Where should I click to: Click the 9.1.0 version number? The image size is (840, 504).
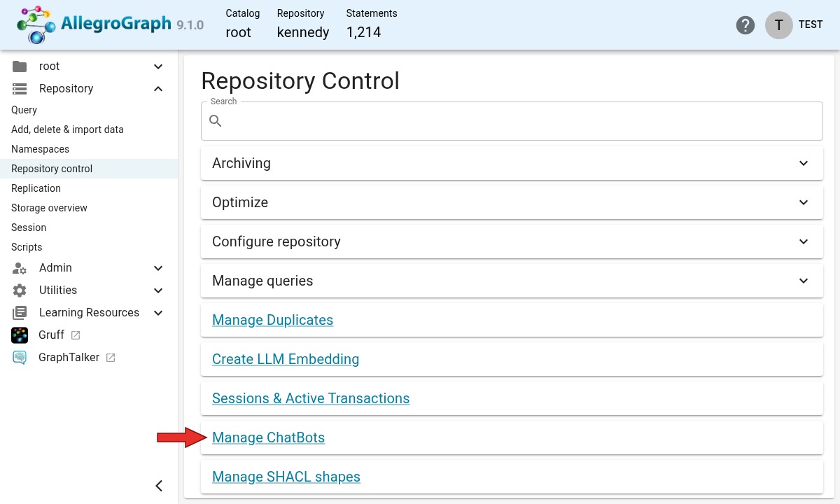click(190, 25)
